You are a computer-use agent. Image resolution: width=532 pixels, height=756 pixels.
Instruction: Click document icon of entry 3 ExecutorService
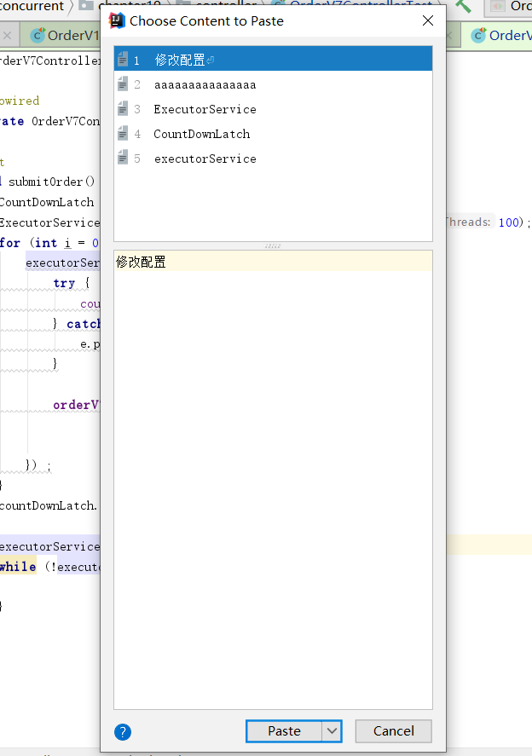(123, 108)
